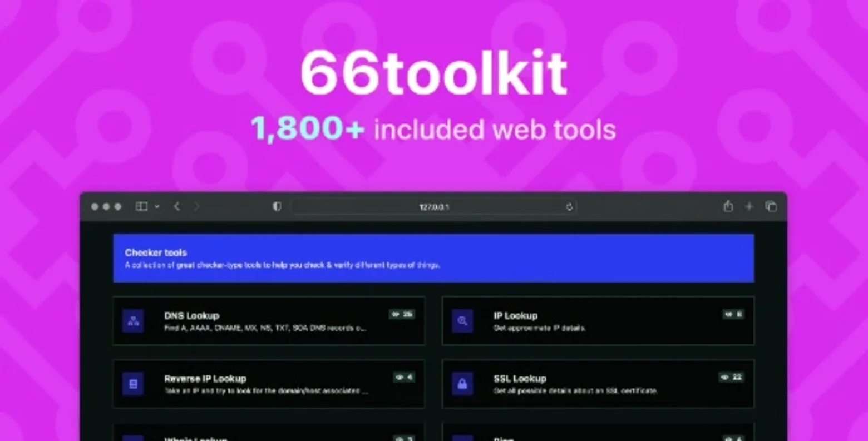Click the "66toolkit" banner title

[x=434, y=73]
